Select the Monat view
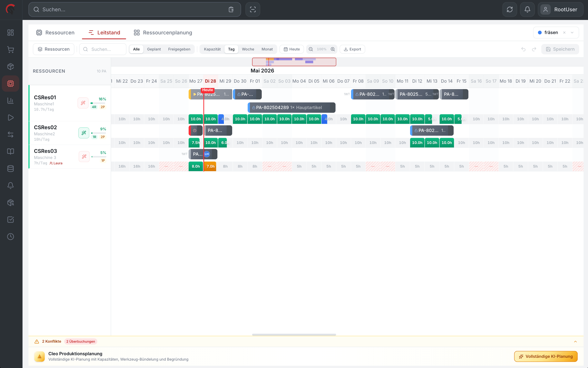 (x=267, y=49)
